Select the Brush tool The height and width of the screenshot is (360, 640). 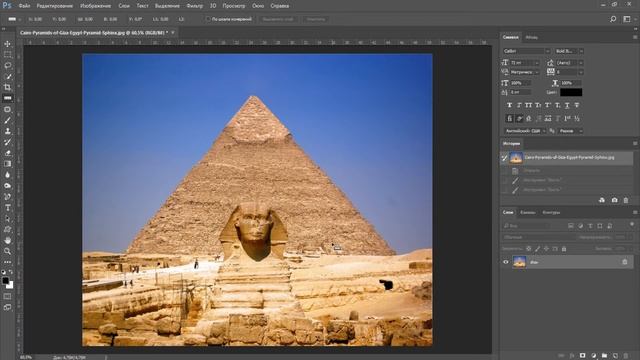pos(7,120)
